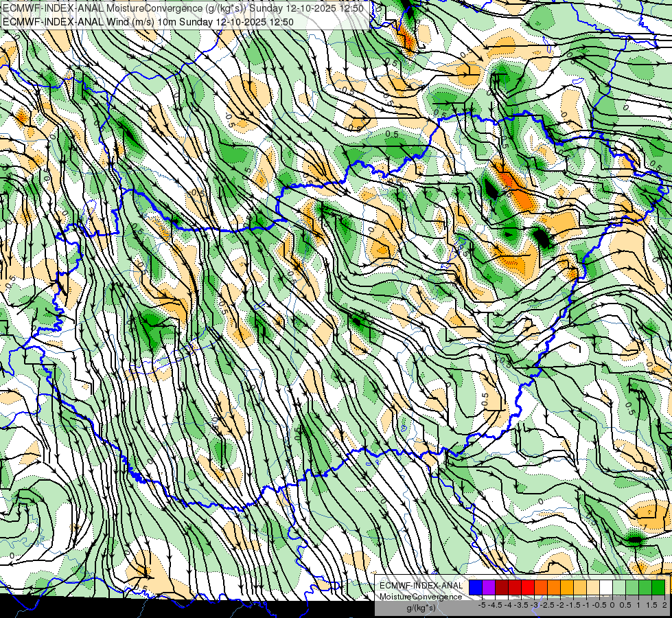
Task: Click the '2' legend tick label
Action: 664,605
